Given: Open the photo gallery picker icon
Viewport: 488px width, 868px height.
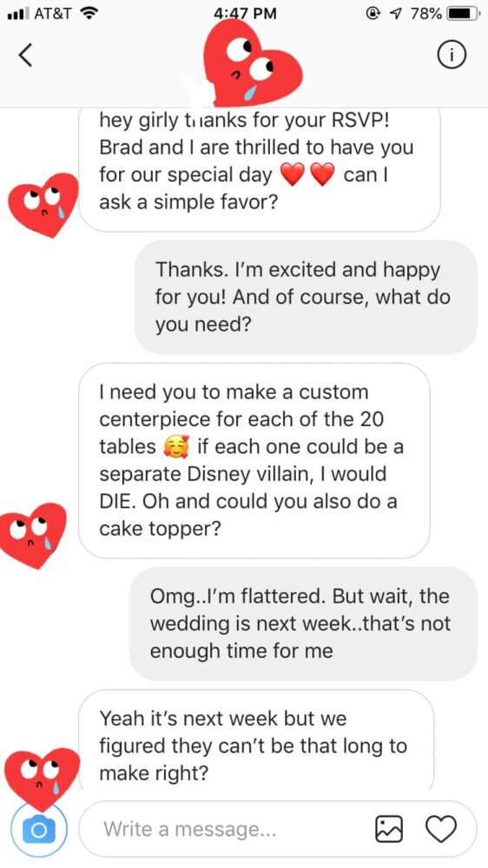Looking at the screenshot, I should click(388, 829).
